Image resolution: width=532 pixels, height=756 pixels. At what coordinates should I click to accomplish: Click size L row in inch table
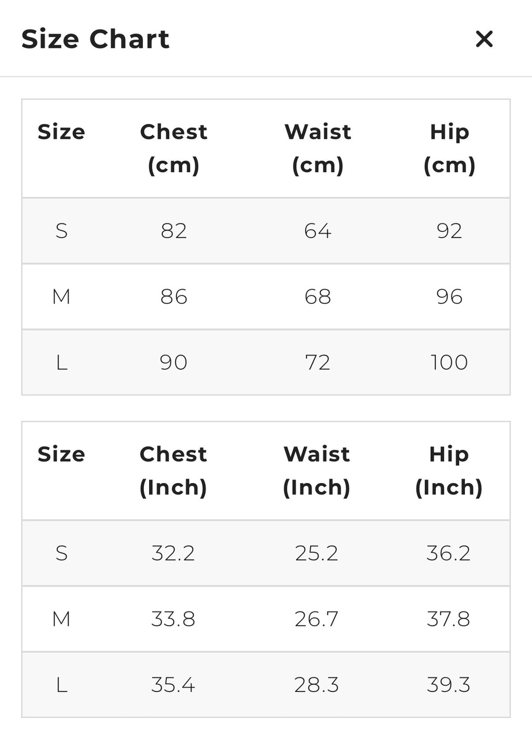click(x=61, y=685)
